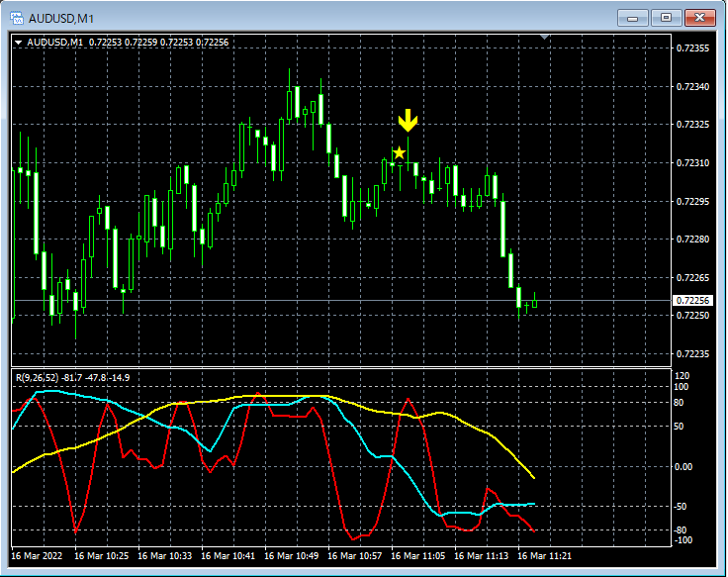The width and height of the screenshot is (728, 577).
Task: Click the red indicator line endpoint
Action: [534, 531]
